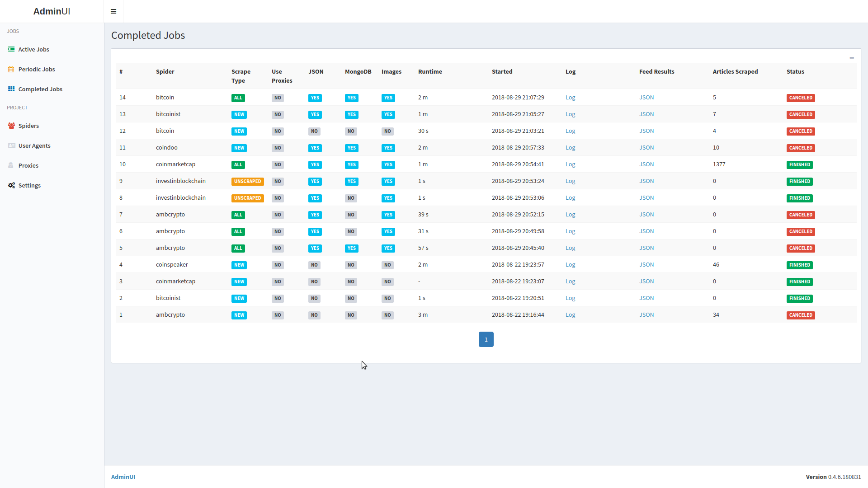Click the Active Jobs list icon
Screen dimensions: 868x488
(11, 49)
